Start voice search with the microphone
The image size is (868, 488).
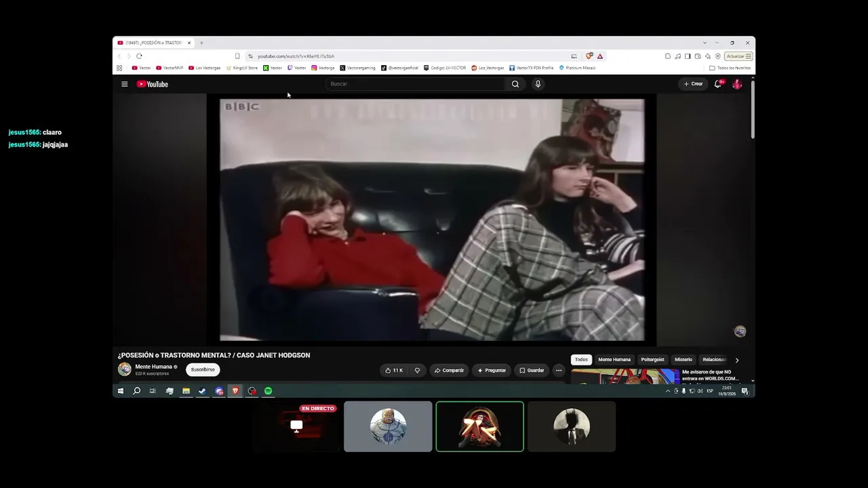coord(538,84)
